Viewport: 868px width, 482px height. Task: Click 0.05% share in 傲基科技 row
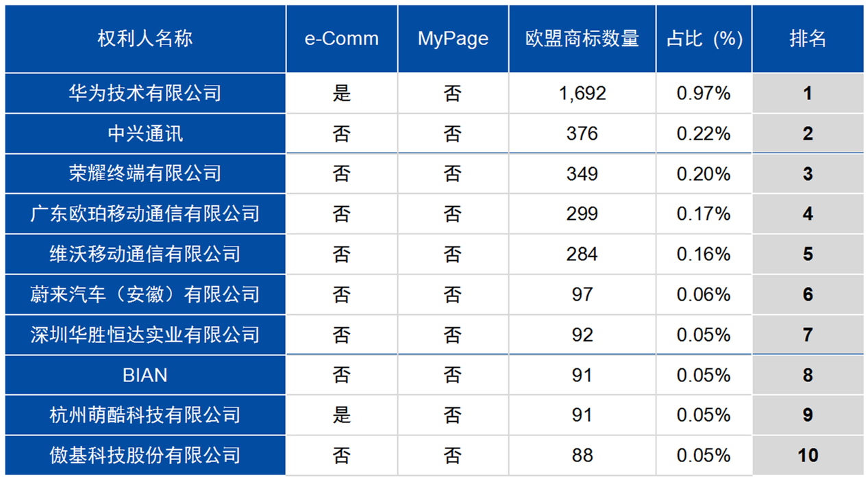tap(704, 455)
